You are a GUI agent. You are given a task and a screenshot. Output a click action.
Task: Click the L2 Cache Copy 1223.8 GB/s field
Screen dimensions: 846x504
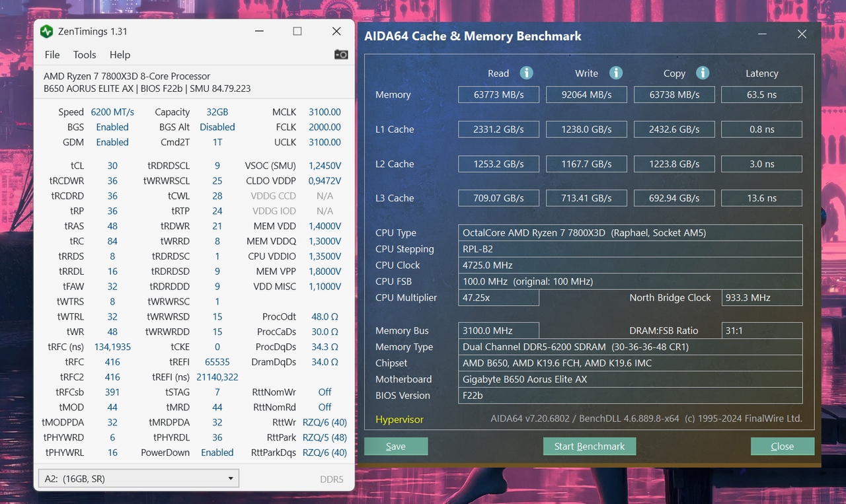coord(674,164)
